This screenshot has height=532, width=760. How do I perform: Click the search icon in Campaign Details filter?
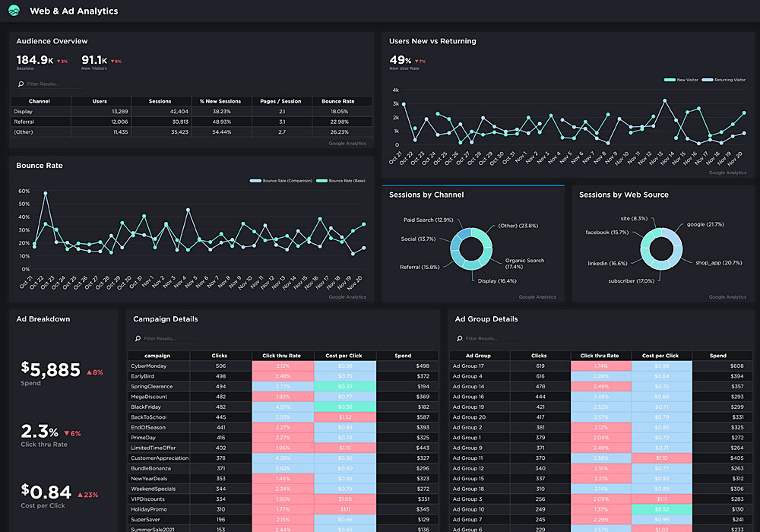pos(138,338)
